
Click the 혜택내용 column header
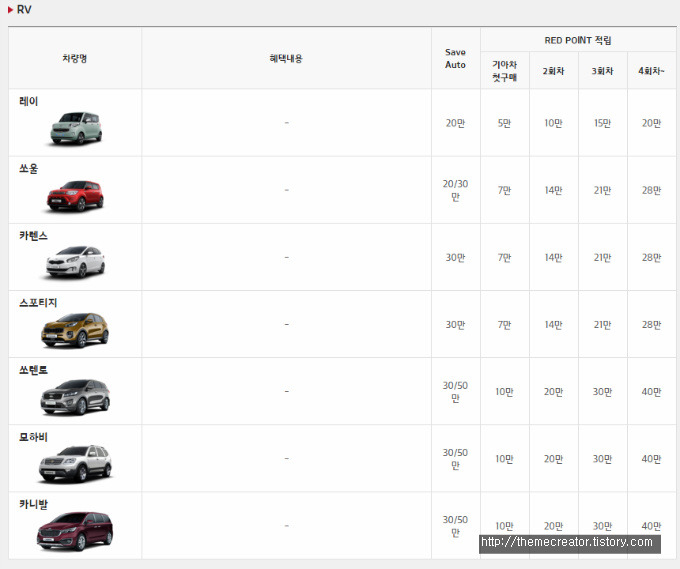pyautogui.click(x=286, y=58)
